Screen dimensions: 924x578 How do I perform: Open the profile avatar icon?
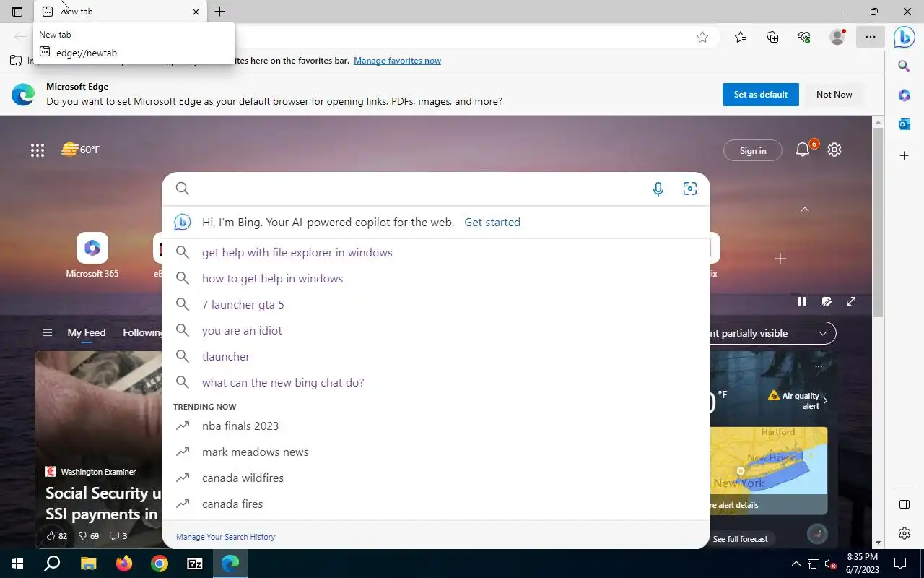tap(837, 38)
